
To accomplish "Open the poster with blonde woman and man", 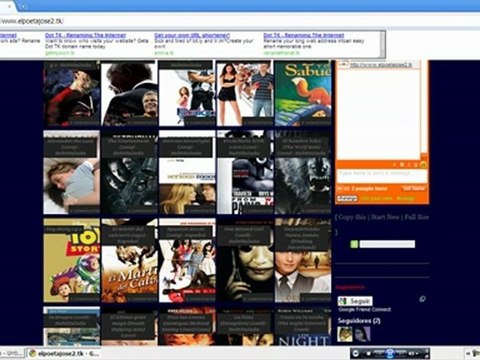I will click(x=187, y=172).
